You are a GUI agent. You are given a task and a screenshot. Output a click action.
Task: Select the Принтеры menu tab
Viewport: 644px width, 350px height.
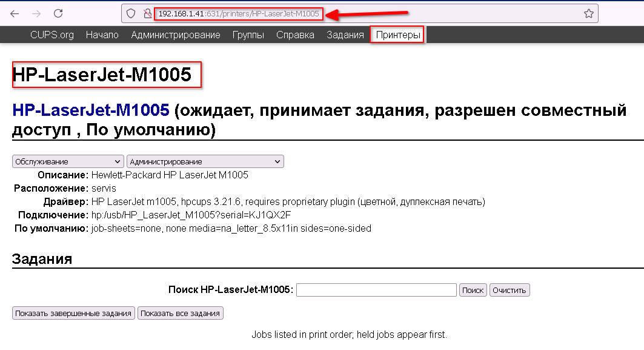396,35
